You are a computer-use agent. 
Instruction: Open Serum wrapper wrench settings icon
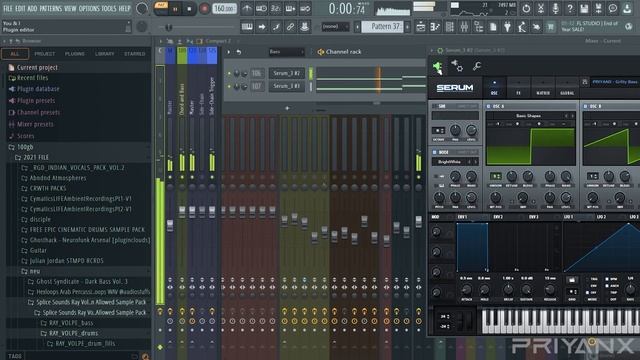click(x=476, y=66)
